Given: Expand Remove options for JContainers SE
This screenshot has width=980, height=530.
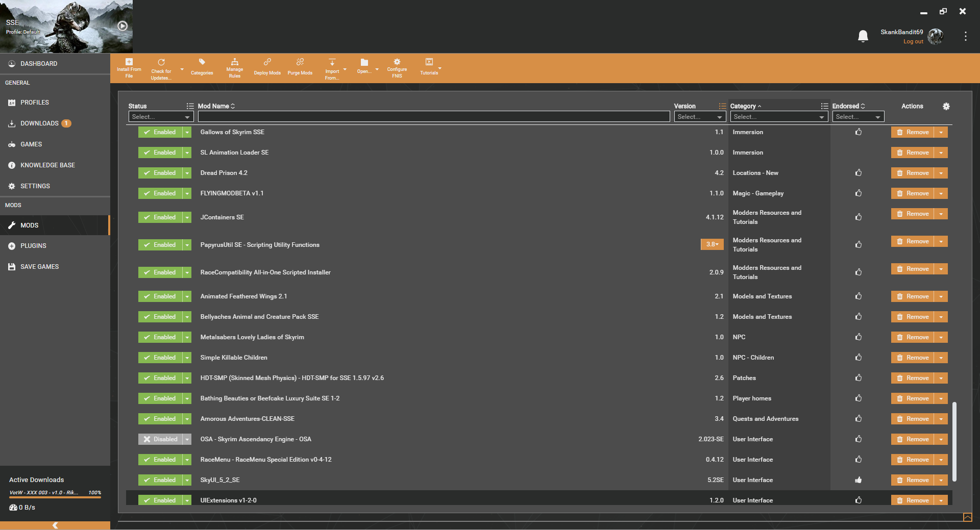Looking at the screenshot, I should pyautogui.click(x=941, y=214).
